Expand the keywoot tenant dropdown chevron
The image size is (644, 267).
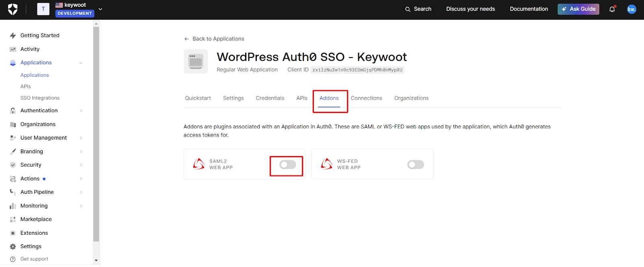[x=101, y=9]
